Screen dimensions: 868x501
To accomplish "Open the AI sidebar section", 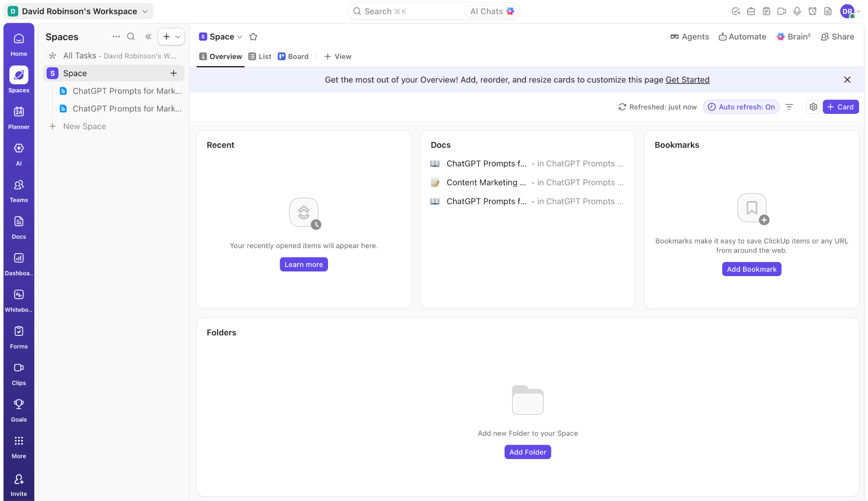I will point(19,155).
